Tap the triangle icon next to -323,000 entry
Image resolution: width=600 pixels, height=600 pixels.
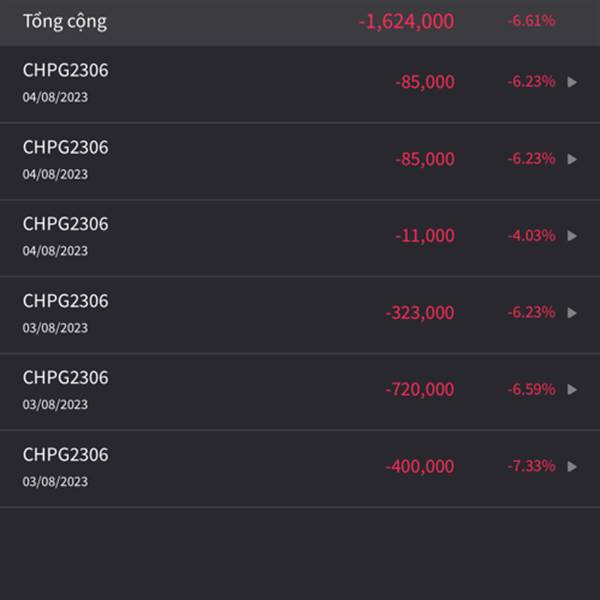click(x=572, y=313)
